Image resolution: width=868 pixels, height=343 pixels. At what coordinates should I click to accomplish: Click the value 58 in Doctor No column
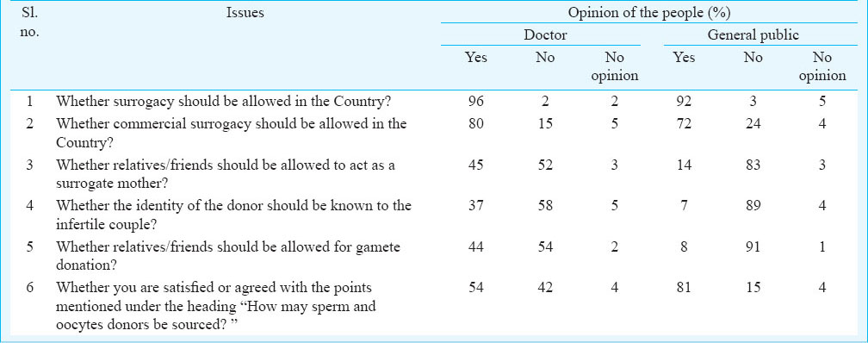coord(545,207)
